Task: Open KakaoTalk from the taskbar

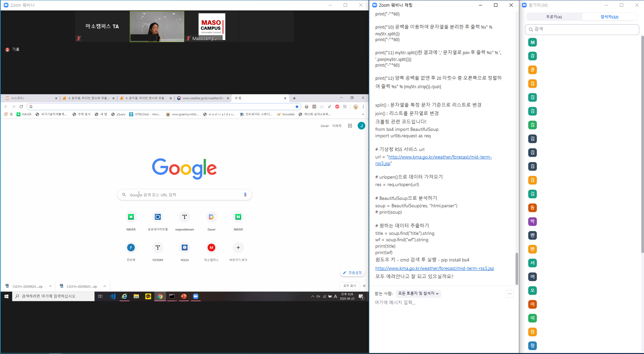Action: tap(148, 296)
